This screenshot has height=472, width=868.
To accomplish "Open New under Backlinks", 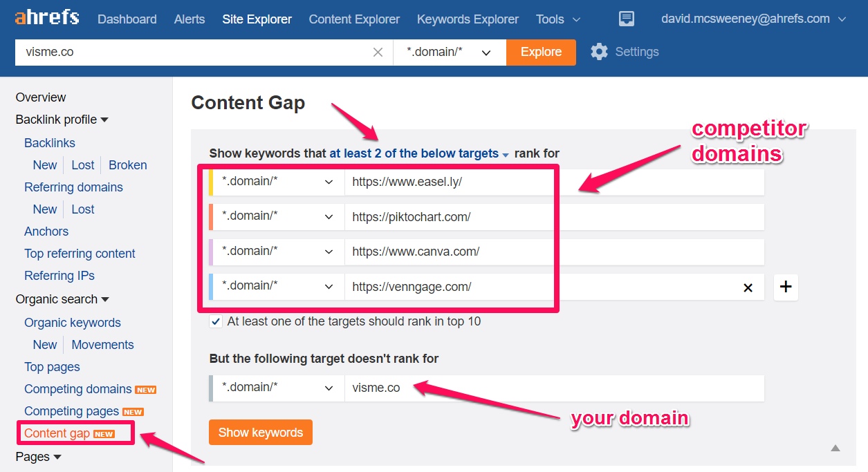I will tap(45, 165).
